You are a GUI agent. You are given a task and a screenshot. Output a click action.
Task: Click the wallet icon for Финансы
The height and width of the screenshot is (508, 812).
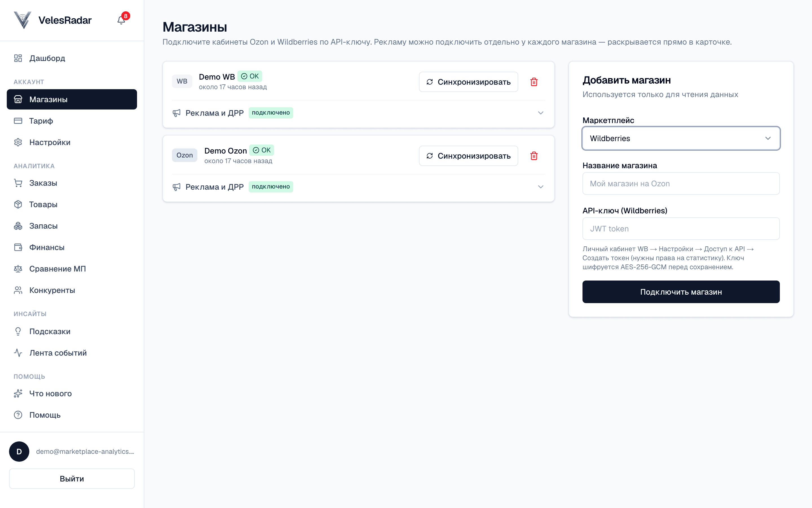coord(18,247)
